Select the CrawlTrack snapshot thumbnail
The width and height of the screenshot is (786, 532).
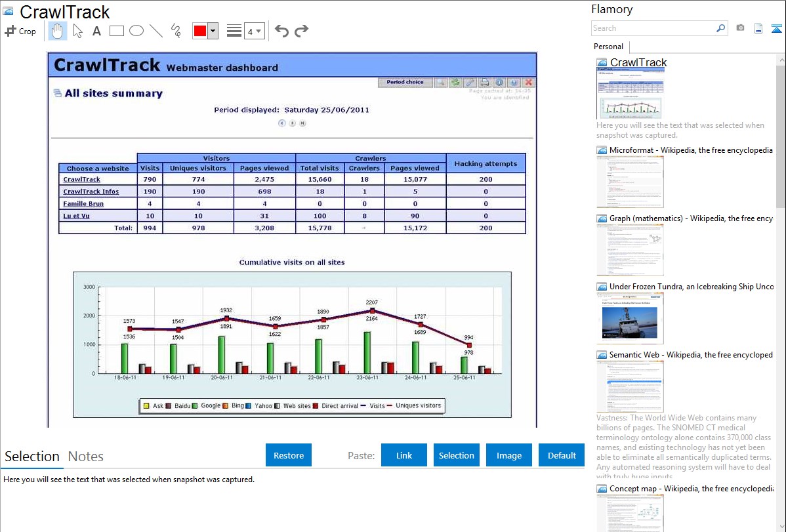(630, 93)
